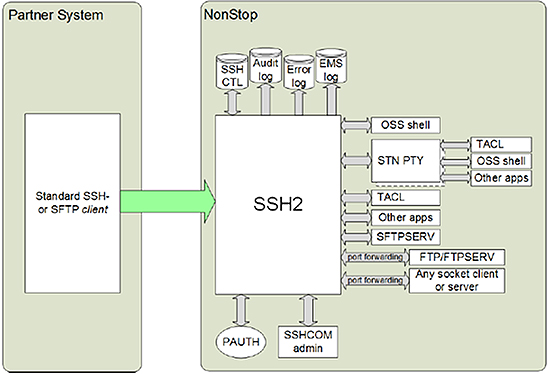This screenshot has width=550, height=374.
Task: Select the central SSH2 box
Action: (x=278, y=205)
